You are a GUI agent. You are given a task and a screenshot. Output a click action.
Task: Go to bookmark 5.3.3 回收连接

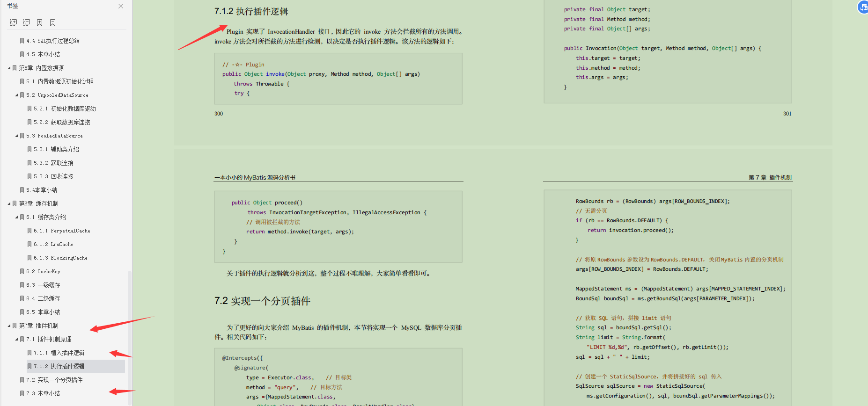[53, 176]
